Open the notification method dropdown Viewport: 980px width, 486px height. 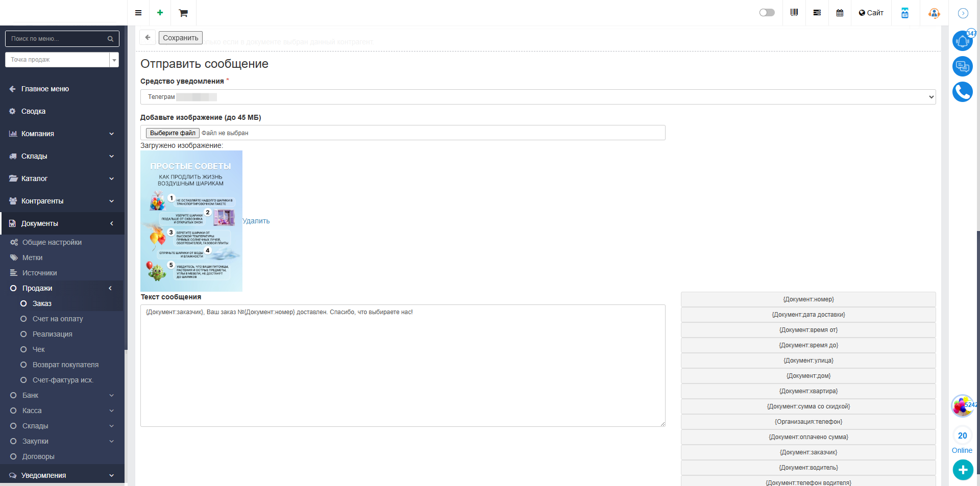[537, 97]
